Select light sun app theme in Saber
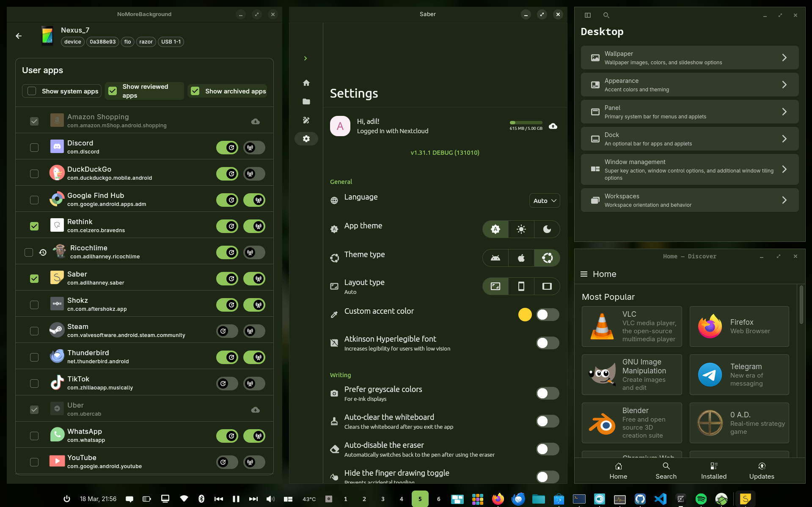The width and height of the screenshot is (812, 507). click(521, 229)
